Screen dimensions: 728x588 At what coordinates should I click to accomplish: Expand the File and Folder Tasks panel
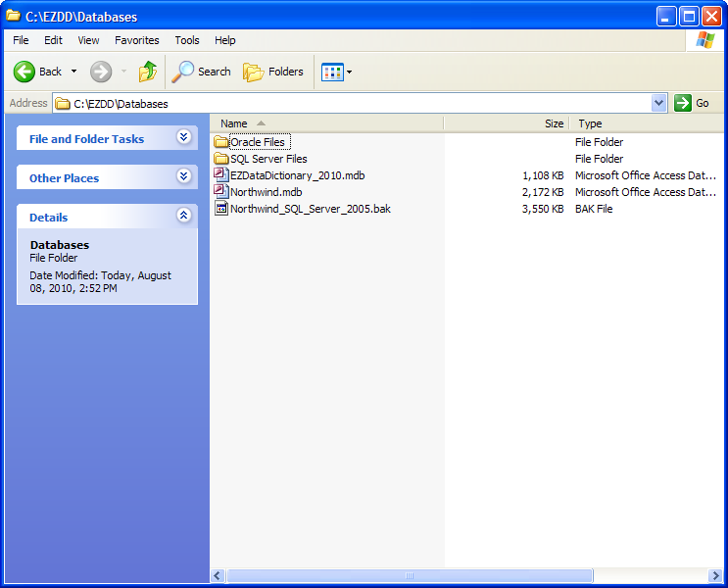click(183, 138)
